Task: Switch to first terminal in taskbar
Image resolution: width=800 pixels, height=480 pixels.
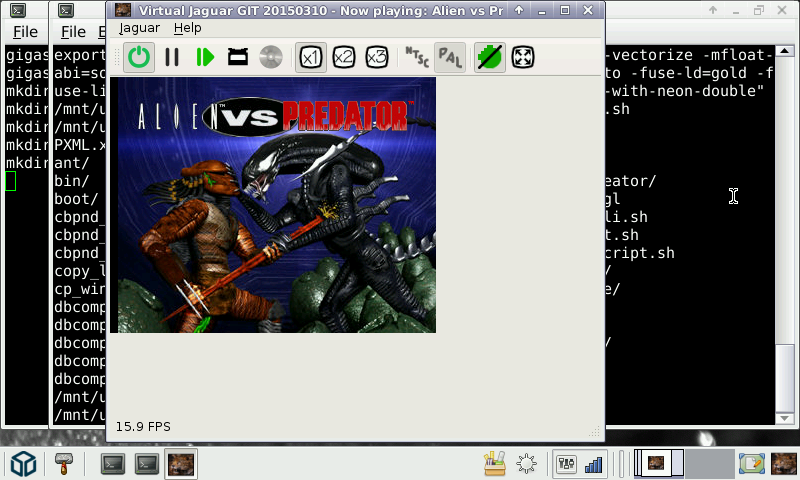Action: pyautogui.click(x=113, y=464)
